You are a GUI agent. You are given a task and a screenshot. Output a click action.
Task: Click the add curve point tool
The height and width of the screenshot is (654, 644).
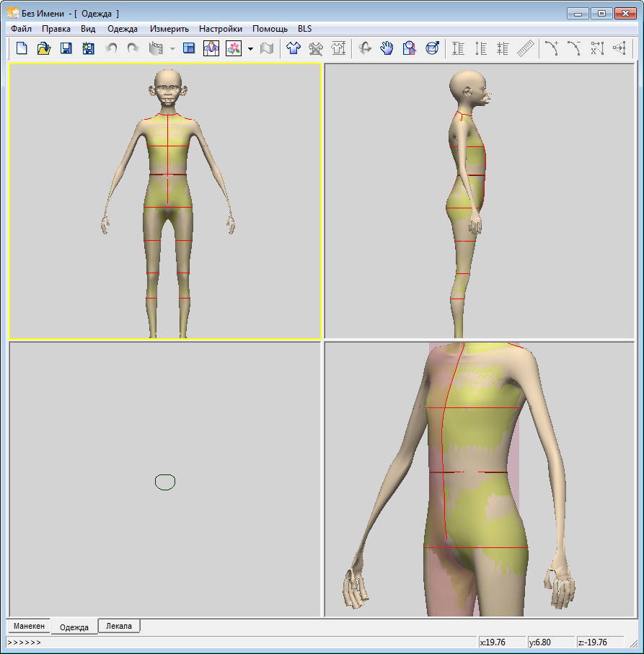[552, 48]
